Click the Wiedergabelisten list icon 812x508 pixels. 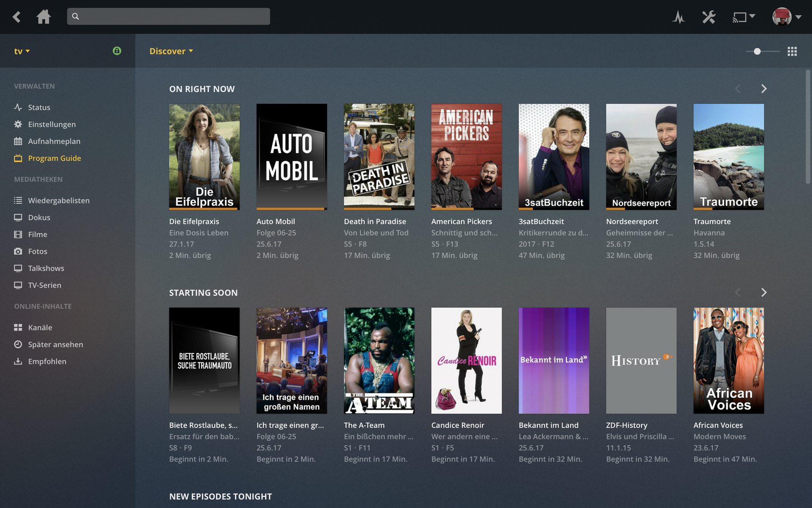pos(18,200)
